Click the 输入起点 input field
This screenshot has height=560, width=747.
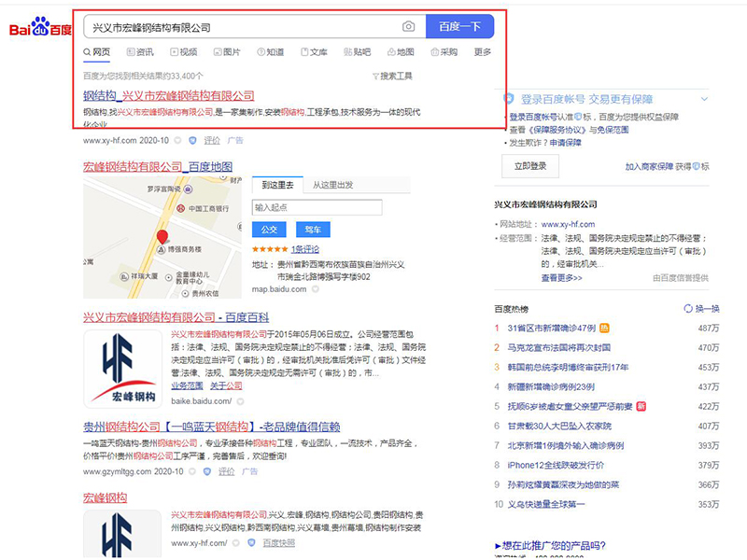tap(317, 207)
